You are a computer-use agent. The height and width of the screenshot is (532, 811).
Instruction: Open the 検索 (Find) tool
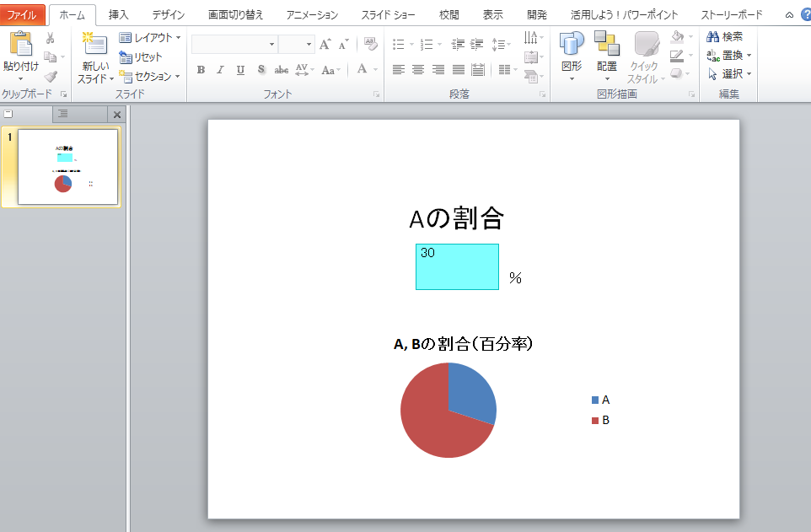pyautogui.click(x=732, y=36)
